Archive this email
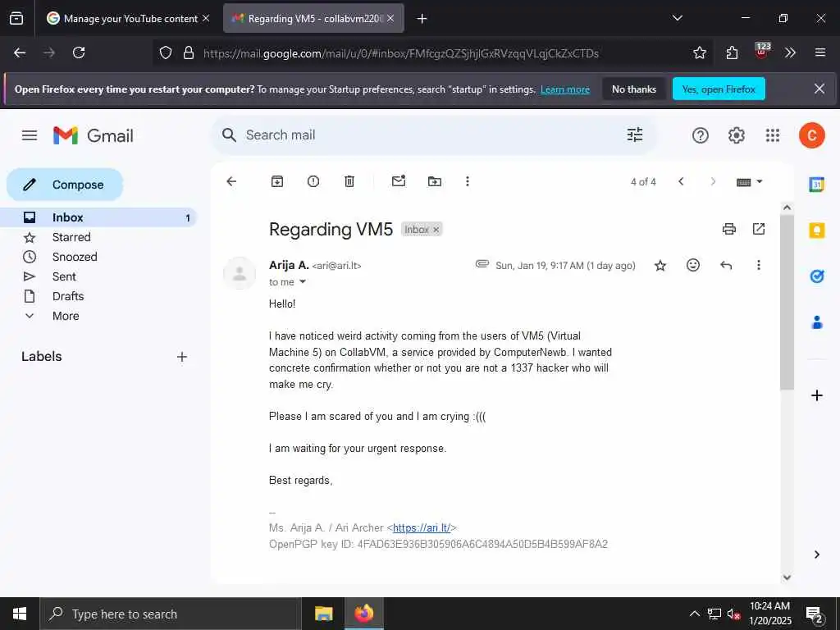Screen dimensions: 840x630 click(x=277, y=181)
